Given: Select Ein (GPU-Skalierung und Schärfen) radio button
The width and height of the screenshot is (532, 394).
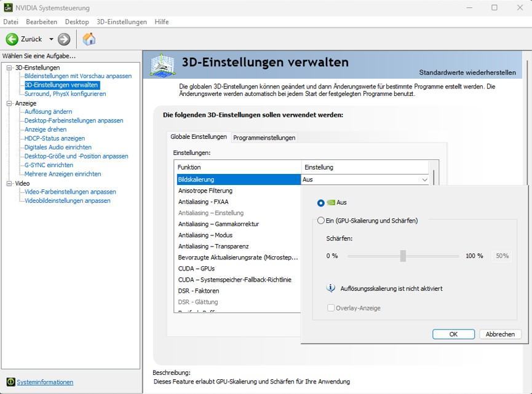Looking at the screenshot, I should [x=320, y=221].
